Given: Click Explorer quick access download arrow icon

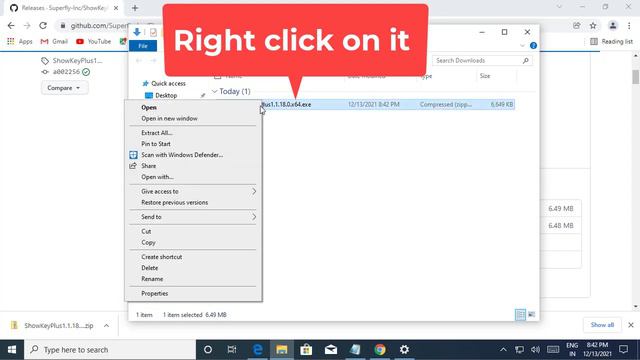Looking at the screenshot, I should (137, 32).
